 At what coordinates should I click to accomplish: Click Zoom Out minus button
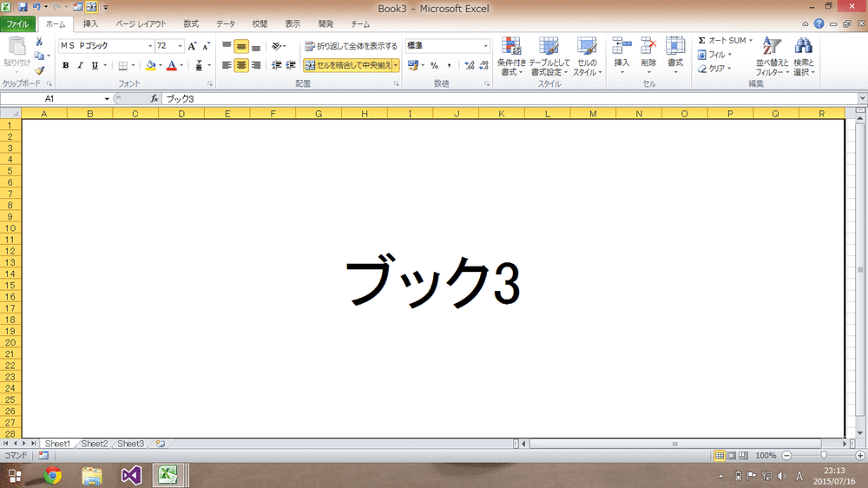pos(786,455)
